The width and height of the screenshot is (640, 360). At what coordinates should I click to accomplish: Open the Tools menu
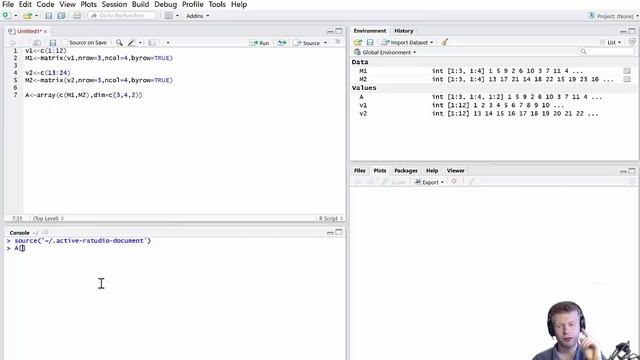217,4
